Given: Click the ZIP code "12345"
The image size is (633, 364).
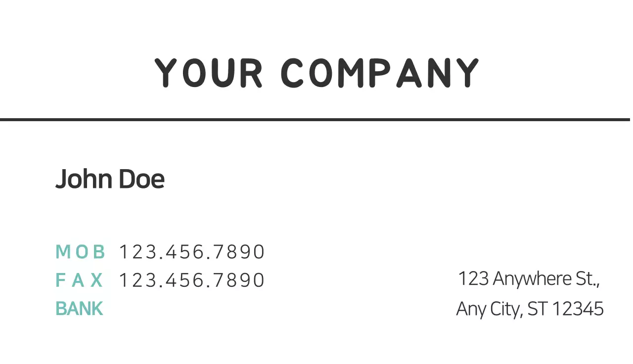Looking at the screenshot, I should (x=578, y=309).
